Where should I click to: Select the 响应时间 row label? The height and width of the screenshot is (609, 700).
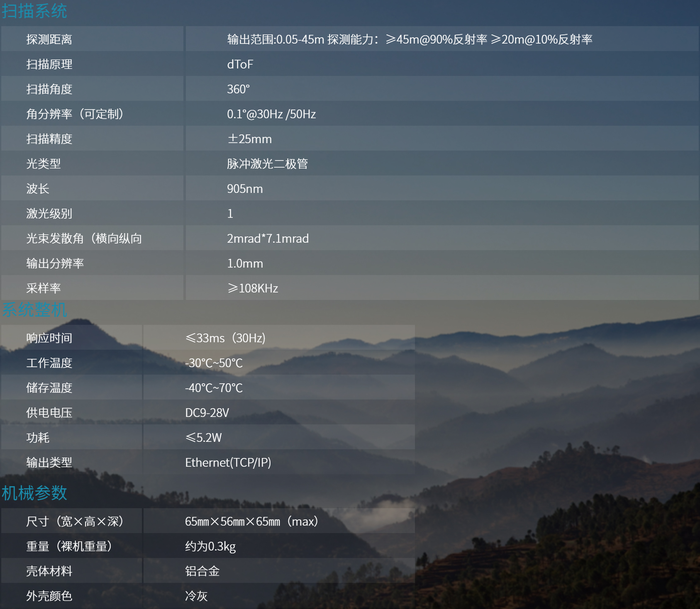point(49,338)
